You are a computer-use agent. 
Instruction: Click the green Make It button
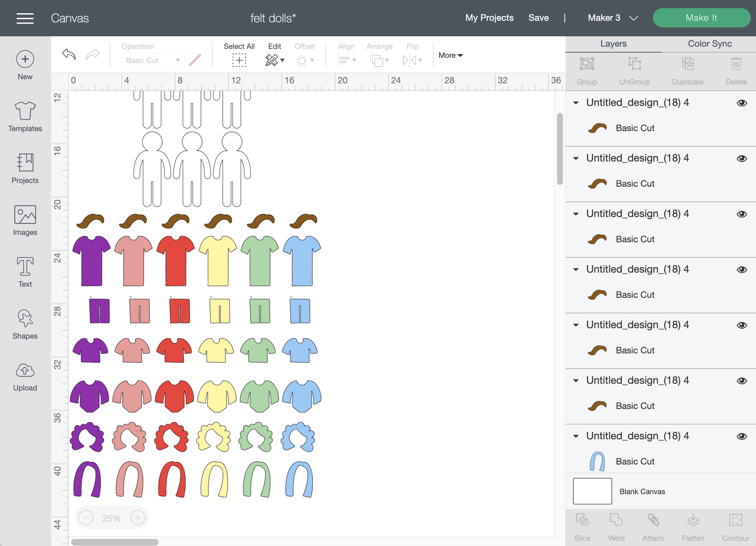pos(701,18)
